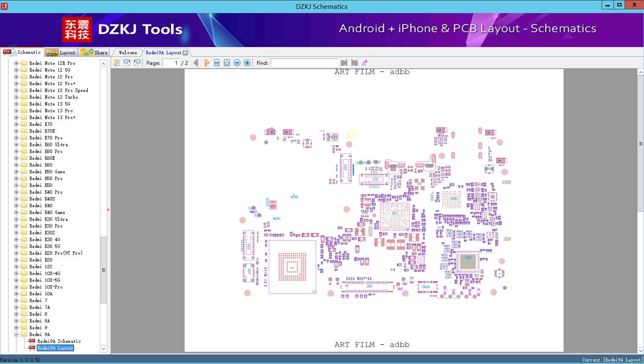Zoom out of the layout
Screen dimensions: 644x364
237,63
